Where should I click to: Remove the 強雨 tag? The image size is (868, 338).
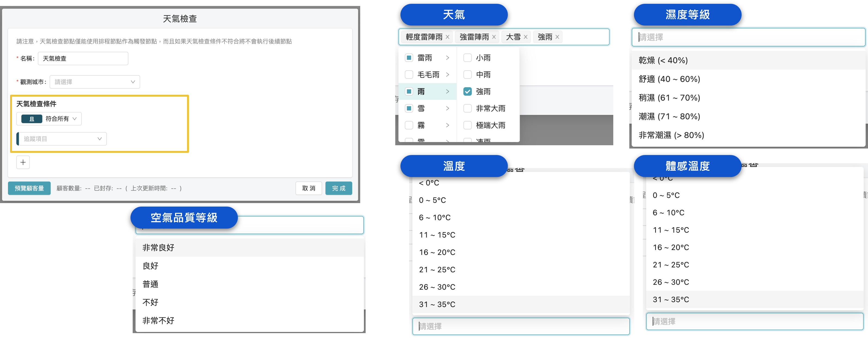coord(557,37)
